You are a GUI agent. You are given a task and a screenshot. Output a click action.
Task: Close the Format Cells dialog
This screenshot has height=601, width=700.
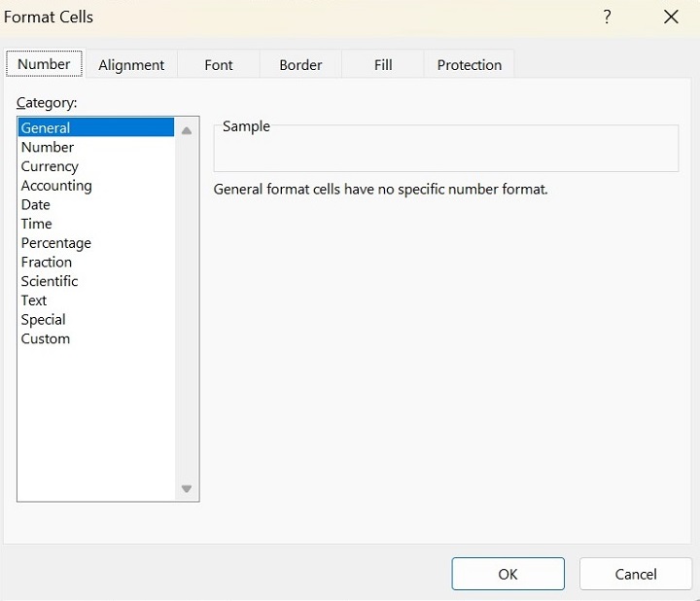pos(671,18)
